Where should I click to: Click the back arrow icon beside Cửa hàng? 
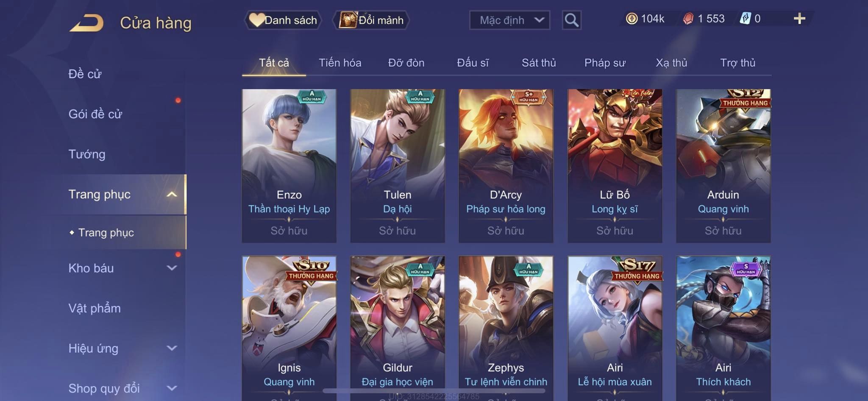click(x=87, y=23)
